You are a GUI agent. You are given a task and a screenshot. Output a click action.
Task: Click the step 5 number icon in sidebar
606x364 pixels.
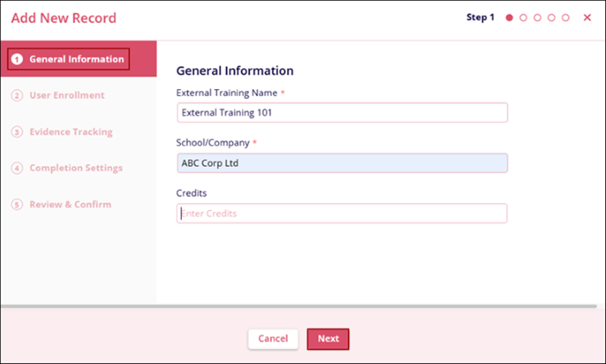pos(16,204)
